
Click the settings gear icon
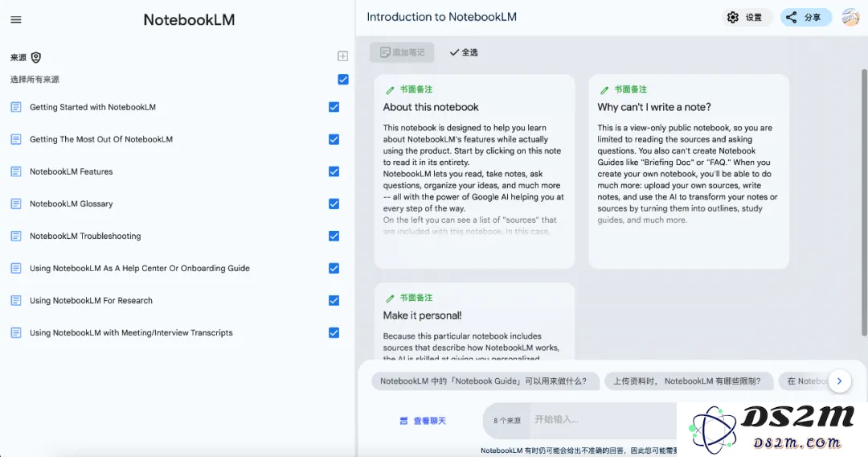click(733, 17)
